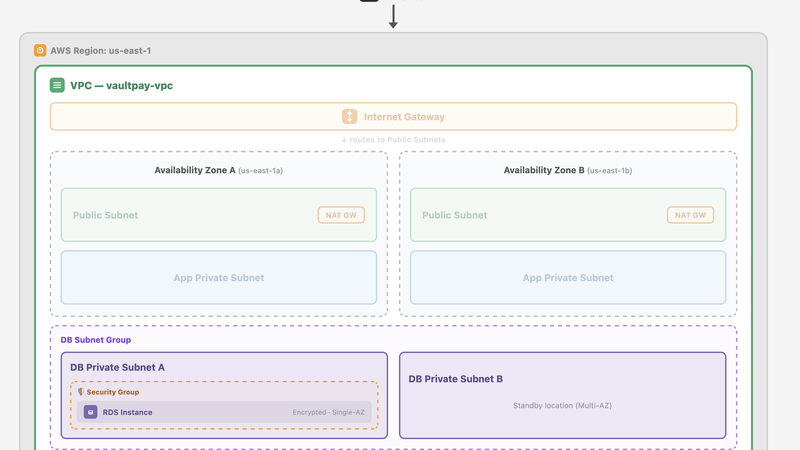Click the orange AWS Region icon
800x450 pixels.
[x=40, y=51]
